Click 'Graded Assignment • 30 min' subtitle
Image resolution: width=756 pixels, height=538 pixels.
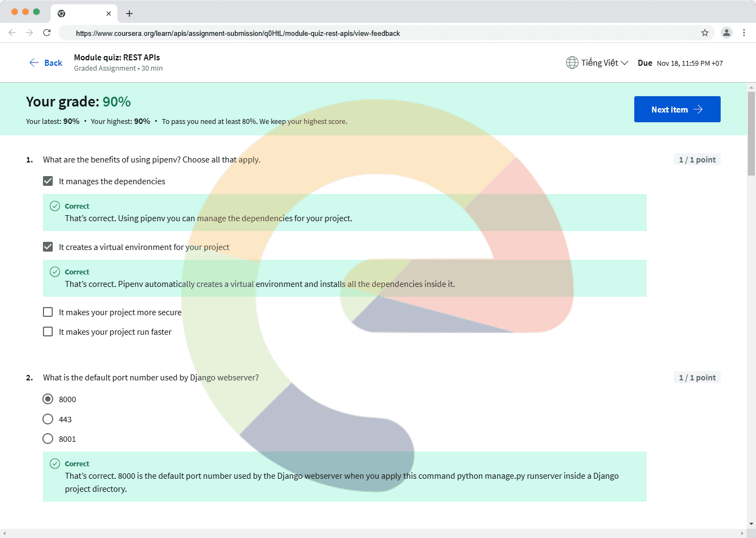tap(118, 68)
